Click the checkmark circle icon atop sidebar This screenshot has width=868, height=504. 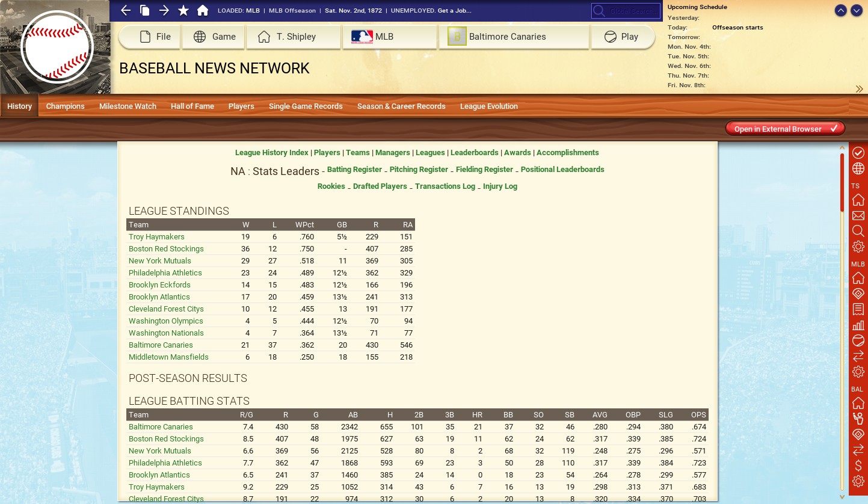[x=858, y=153]
